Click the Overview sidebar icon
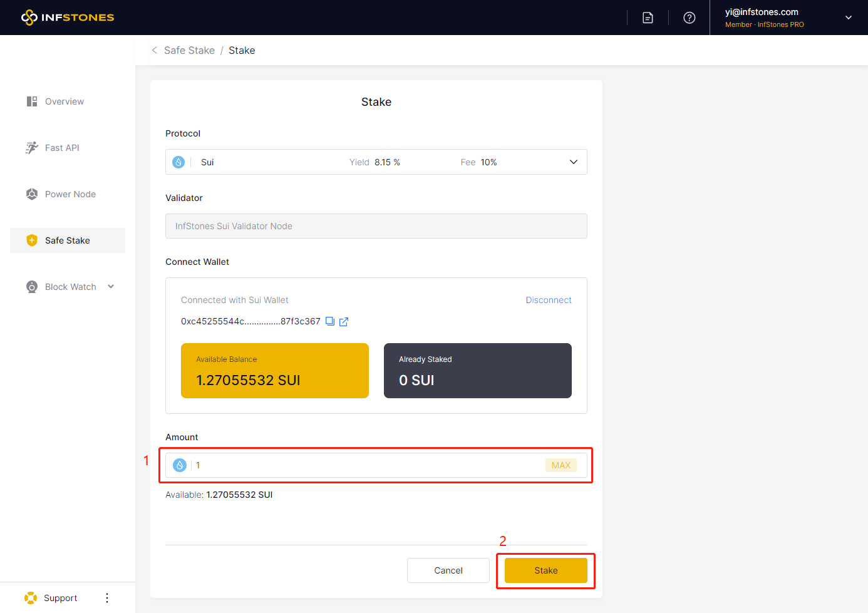The image size is (868, 613). [x=32, y=101]
